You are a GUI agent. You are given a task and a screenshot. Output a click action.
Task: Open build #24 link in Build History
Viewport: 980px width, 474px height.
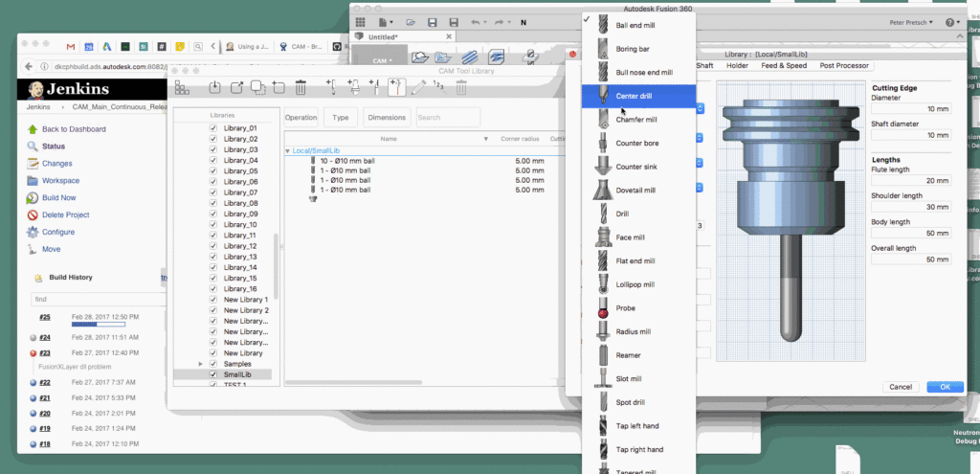(44, 338)
